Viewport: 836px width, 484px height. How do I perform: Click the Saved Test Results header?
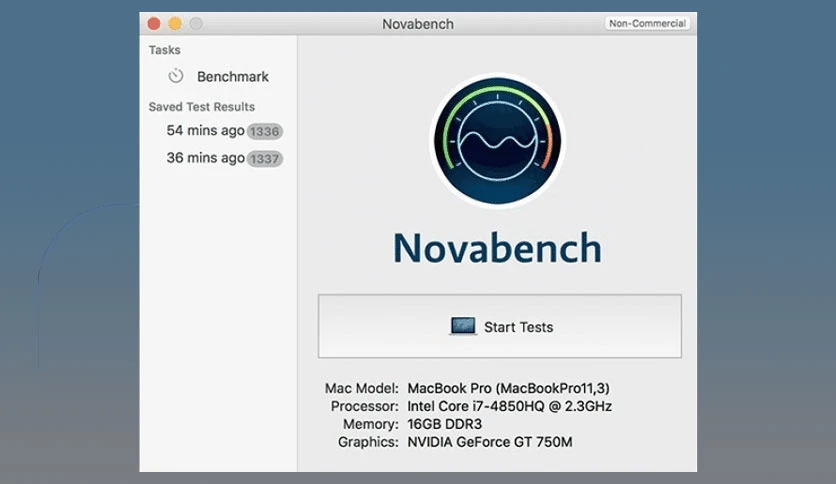pyautogui.click(x=202, y=107)
